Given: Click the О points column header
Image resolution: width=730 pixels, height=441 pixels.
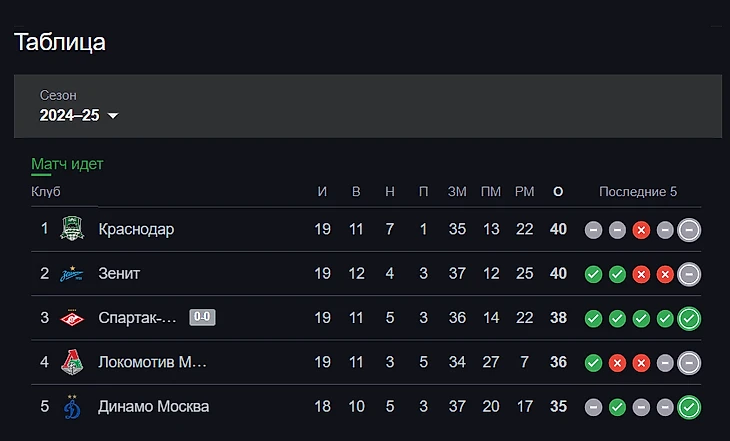Looking at the screenshot, I should (x=558, y=192).
